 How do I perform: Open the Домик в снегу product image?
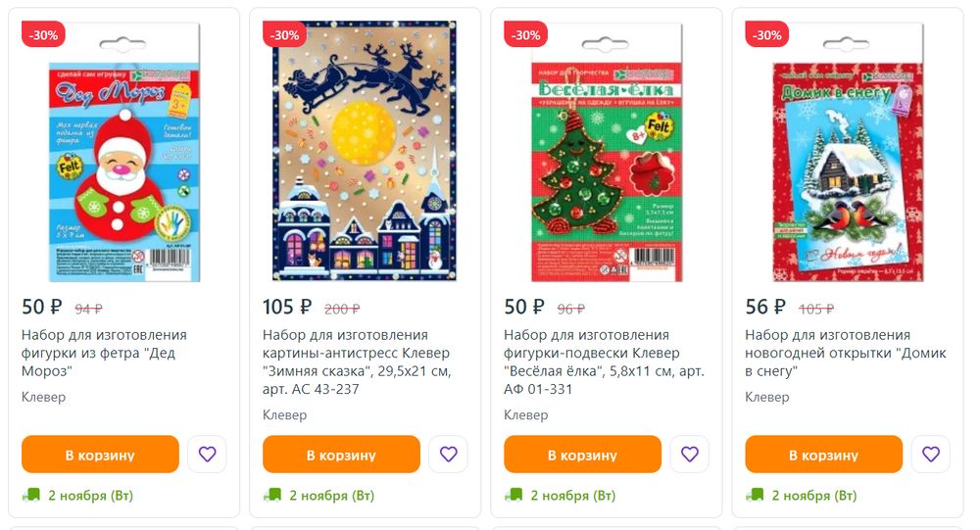coord(848,152)
